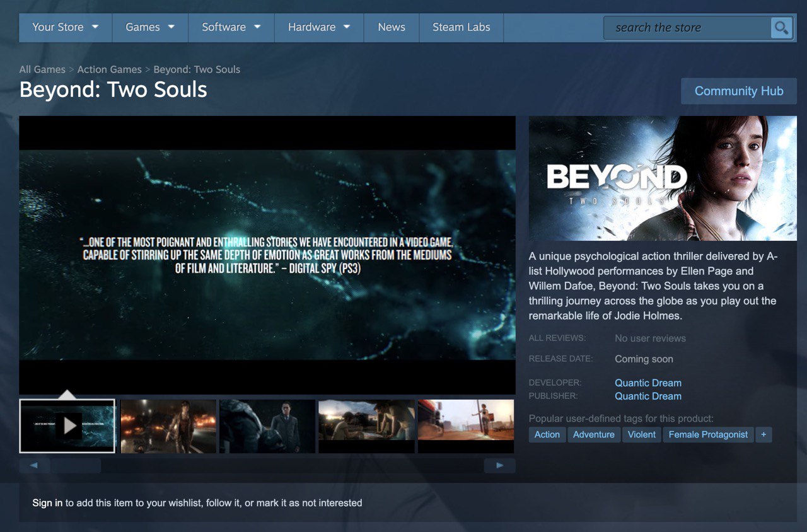Select the Violent tag

click(642, 434)
